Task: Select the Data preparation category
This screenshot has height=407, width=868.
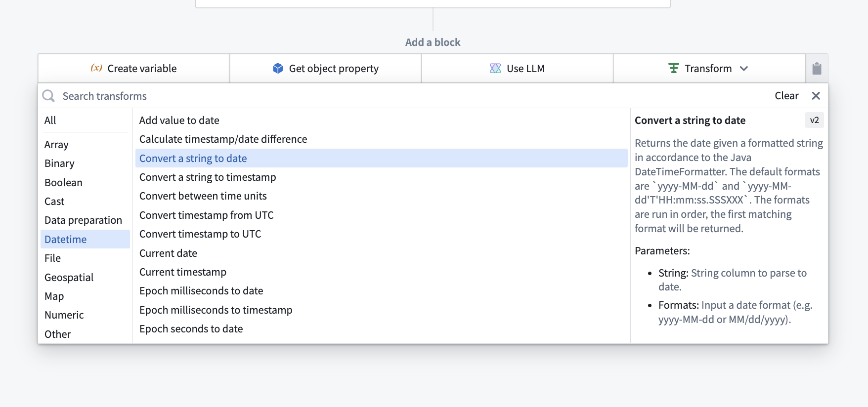Action: click(x=84, y=220)
